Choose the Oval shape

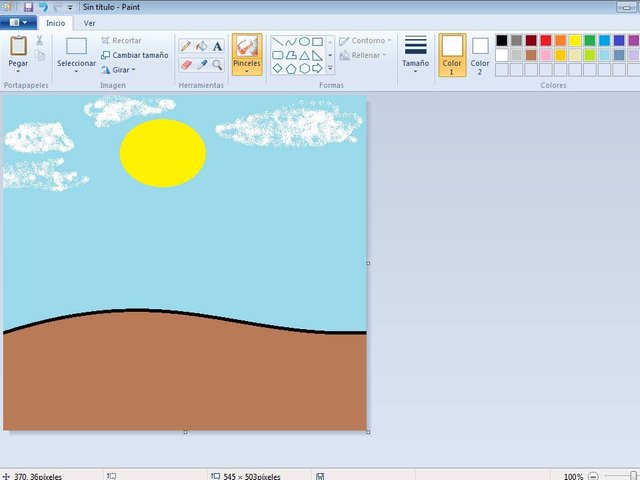coord(304,41)
